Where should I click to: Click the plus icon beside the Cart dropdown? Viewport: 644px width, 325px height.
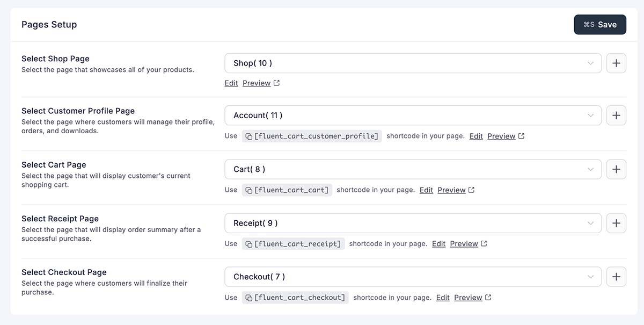point(616,169)
